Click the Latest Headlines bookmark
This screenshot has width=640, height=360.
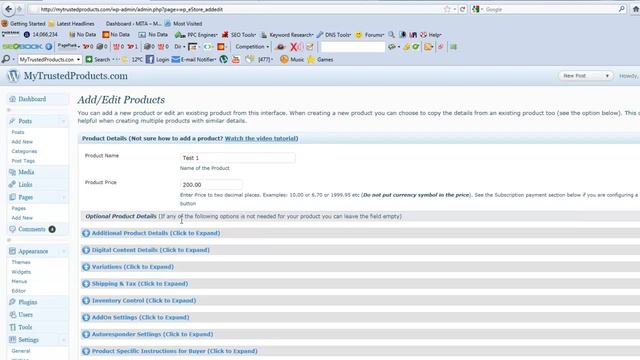click(x=71, y=24)
